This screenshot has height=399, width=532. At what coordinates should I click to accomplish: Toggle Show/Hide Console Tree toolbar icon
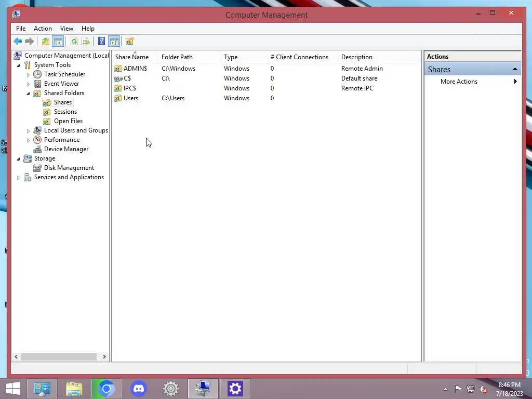[58, 42]
